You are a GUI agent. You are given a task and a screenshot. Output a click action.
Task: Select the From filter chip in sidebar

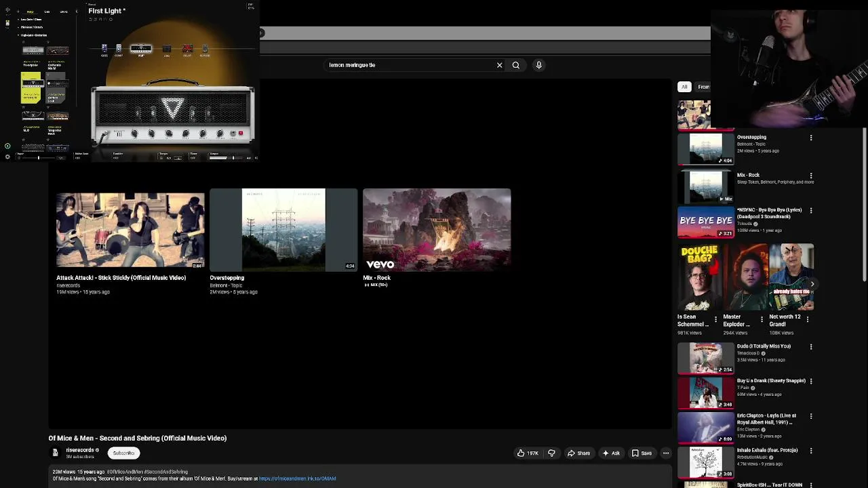[703, 87]
